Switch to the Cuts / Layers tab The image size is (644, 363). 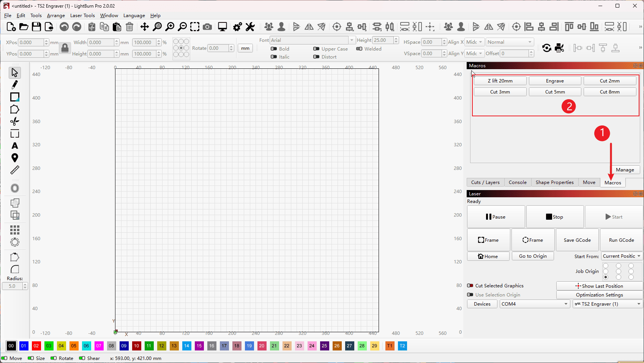(485, 182)
